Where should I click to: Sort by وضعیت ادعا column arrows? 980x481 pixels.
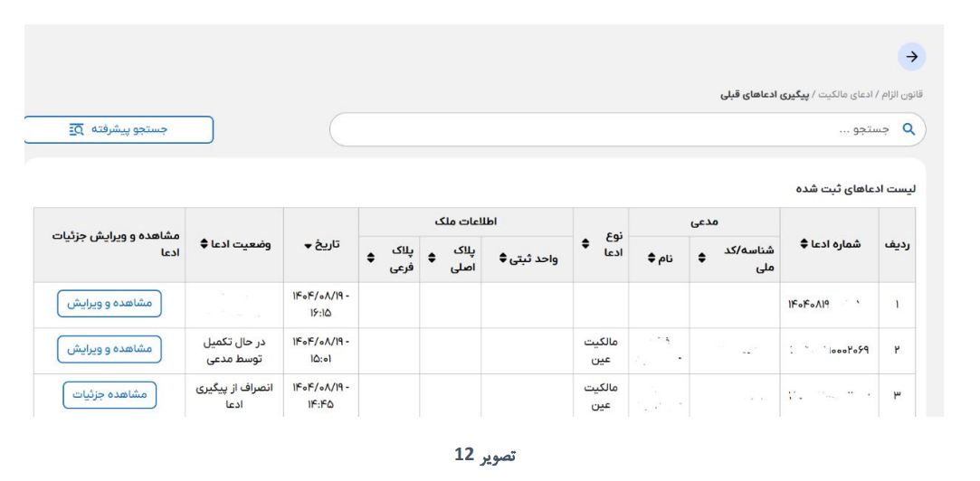pyautogui.click(x=204, y=244)
